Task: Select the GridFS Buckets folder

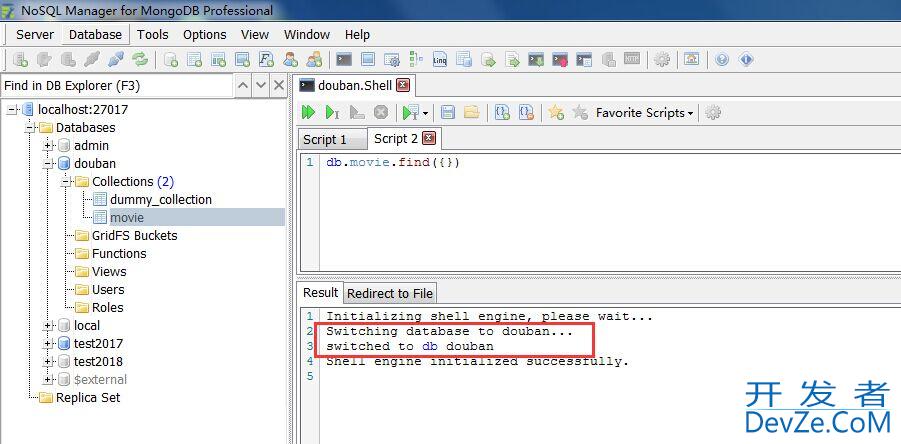Action: (134, 235)
